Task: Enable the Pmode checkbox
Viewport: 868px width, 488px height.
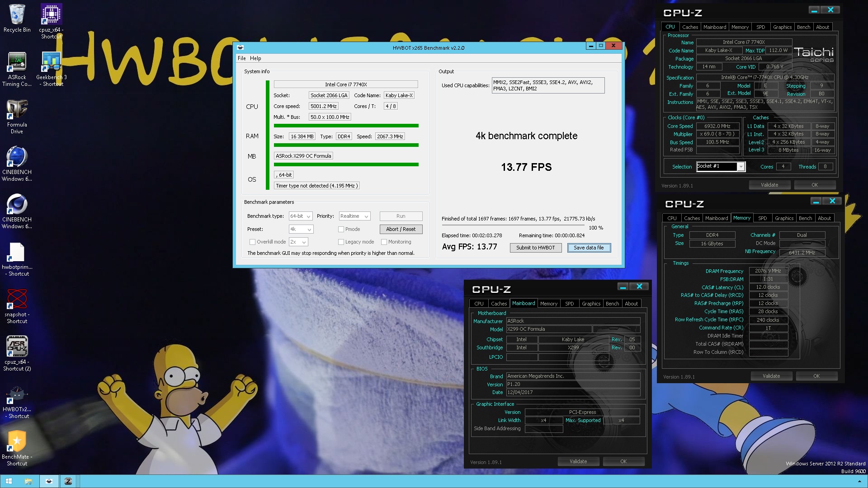Action: click(x=341, y=230)
